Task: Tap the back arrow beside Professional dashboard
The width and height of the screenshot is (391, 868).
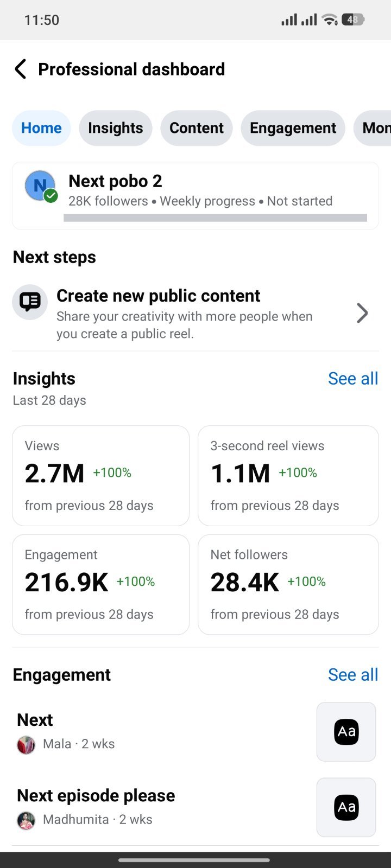Action: coord(21,69)
